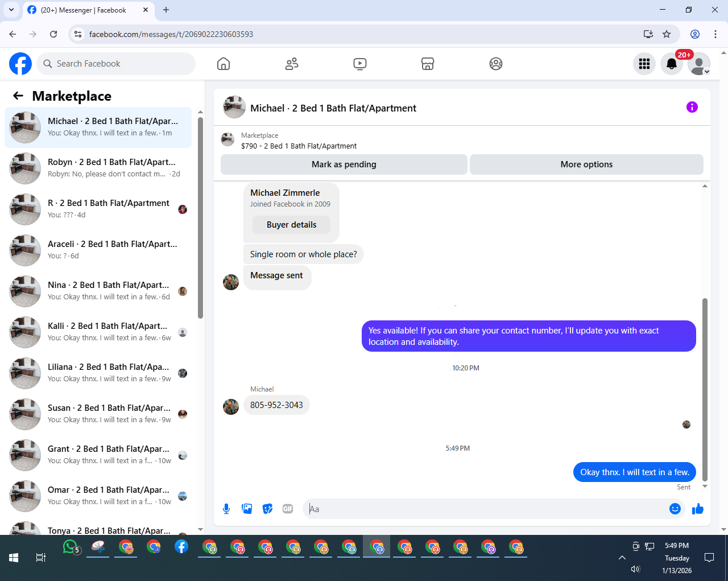Open Task View in taskbar
Image resolution: width=728 pixels, height=581 pixels.
point(41,558)
